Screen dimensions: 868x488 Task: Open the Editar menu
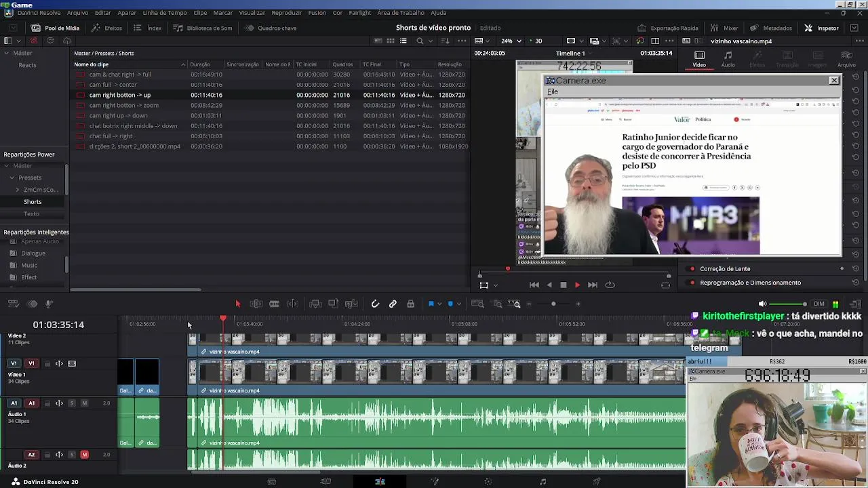(103, 13)
